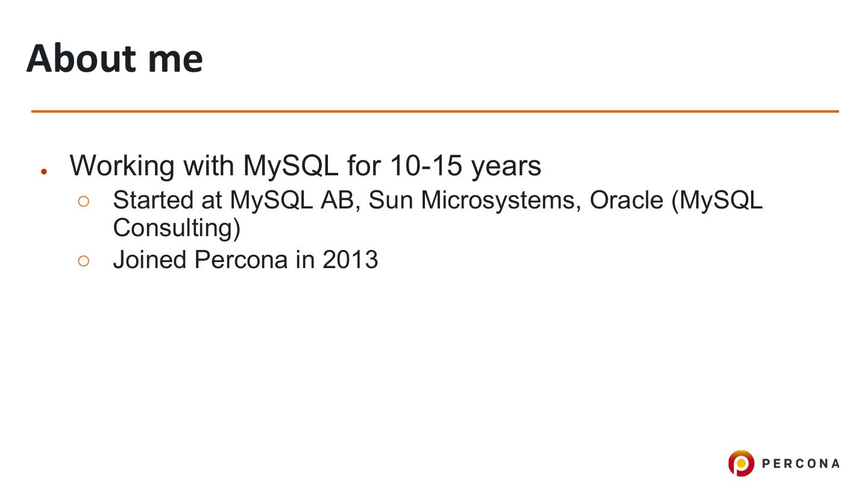868x488 pixels.
Task: Click the word "Consulting)" on the wrapped line
Action: (x=177, y=228)
